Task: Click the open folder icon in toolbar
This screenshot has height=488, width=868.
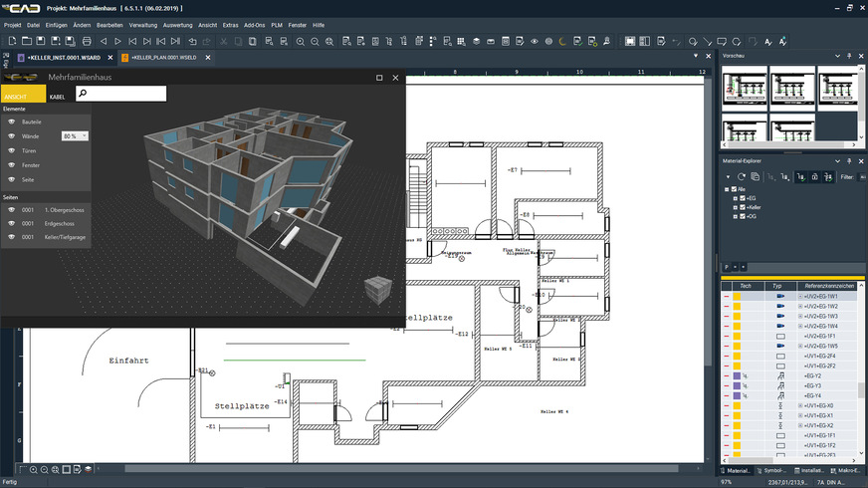Action: (x=26, y=42)
